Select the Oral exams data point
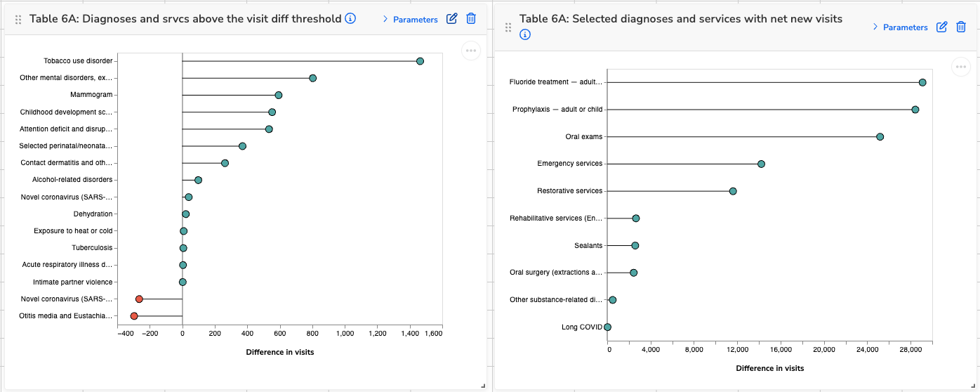The image size is (980, 392). coord(880,137)
